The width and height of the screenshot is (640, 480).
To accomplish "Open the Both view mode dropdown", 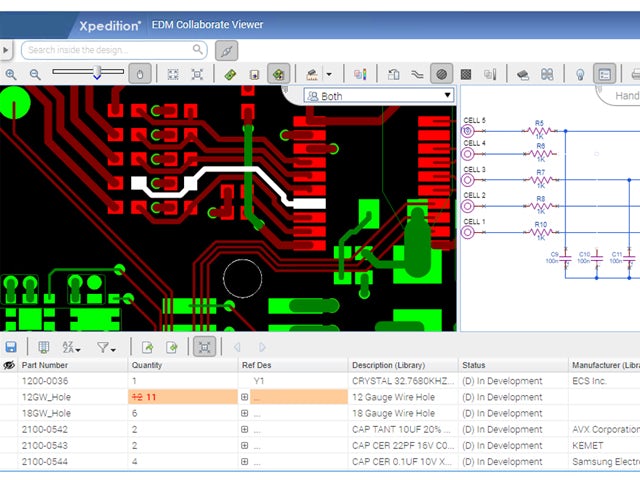I will tap(379, 96).
